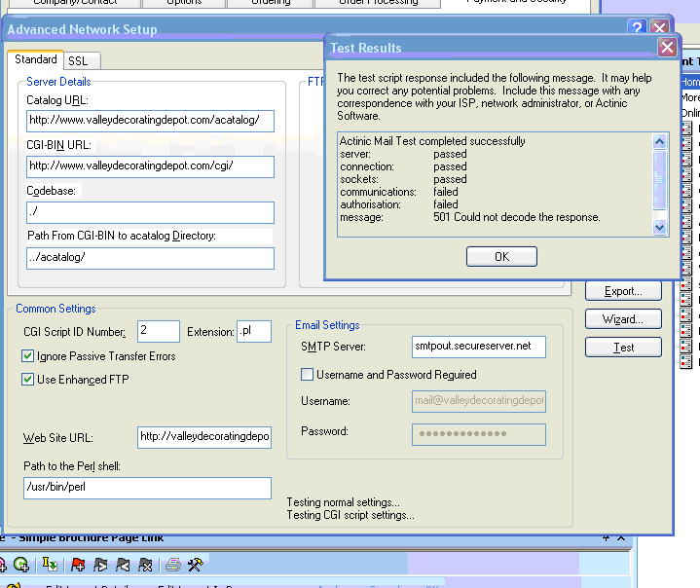Click the help question mark button

point(637,28)
